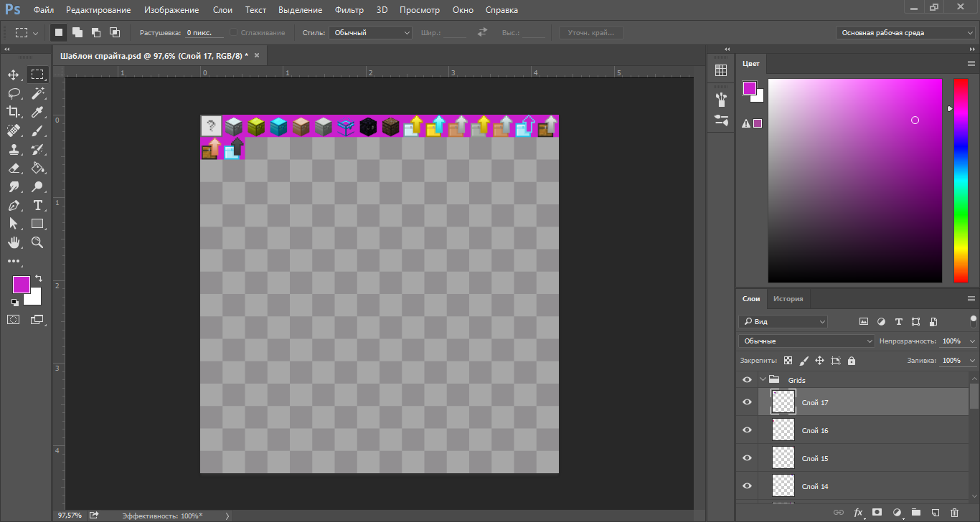This screenshot has height=522, width=980.
Task: Open the Фильтр menu
Action: click(x=349, y=10)
